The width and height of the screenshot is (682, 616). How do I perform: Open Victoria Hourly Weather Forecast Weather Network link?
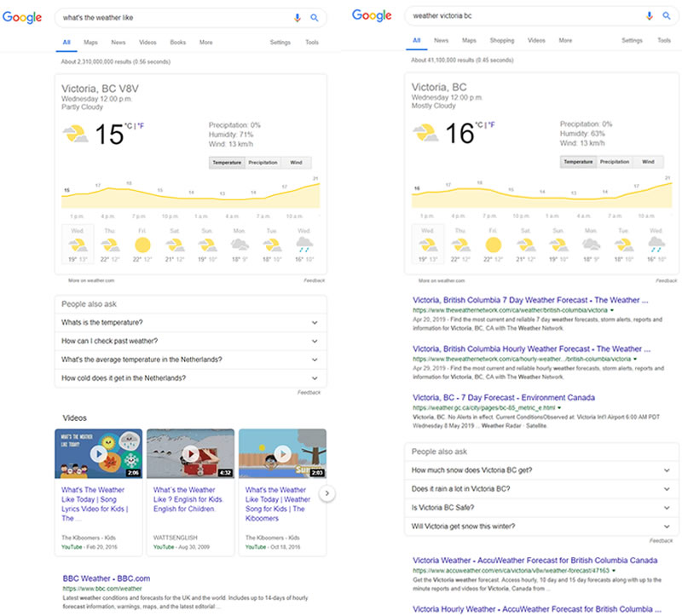(x=531, y=348)
